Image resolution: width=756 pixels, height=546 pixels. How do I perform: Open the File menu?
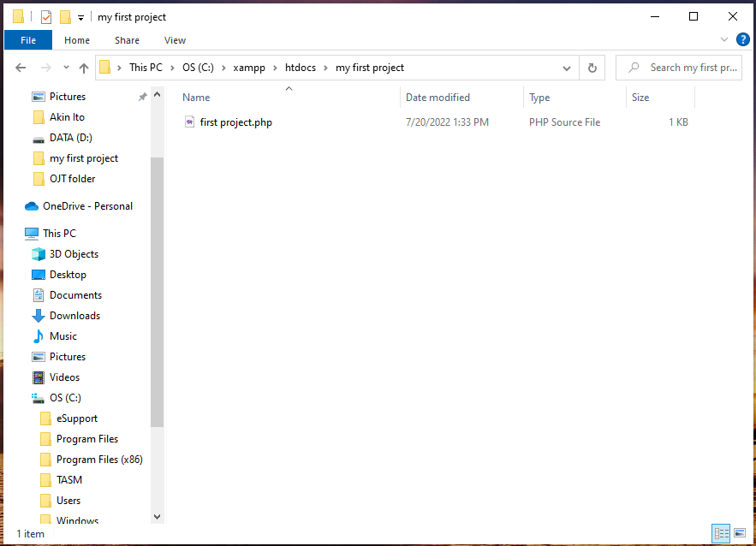(28, 40)
